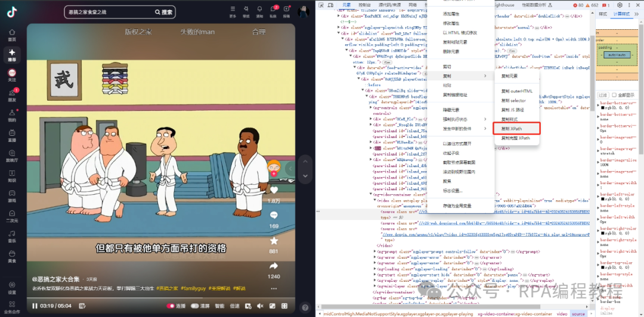Favorite the video with star icon
Screen dimensions: 644x317
coord(274,241)
